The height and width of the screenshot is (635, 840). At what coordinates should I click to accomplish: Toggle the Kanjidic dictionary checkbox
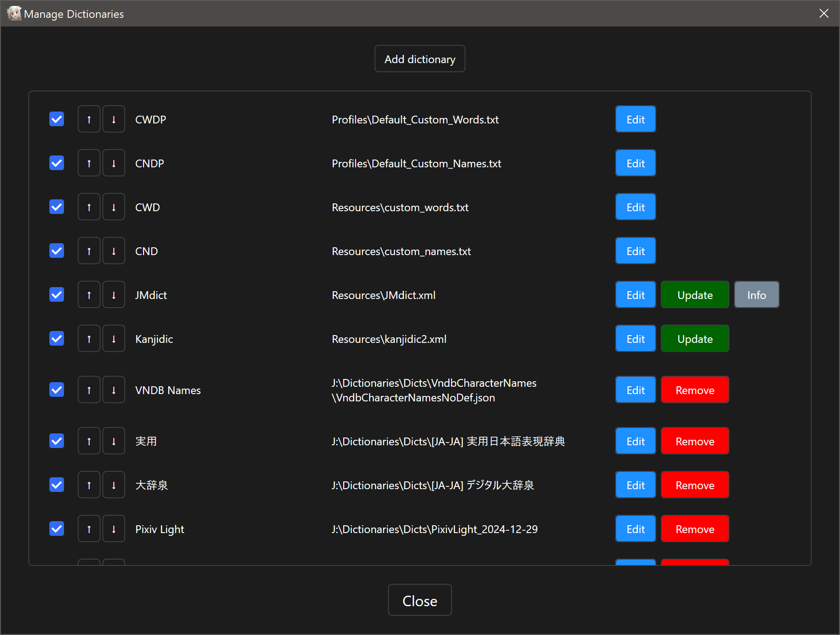pyautogui.click(x=57, y=339)
